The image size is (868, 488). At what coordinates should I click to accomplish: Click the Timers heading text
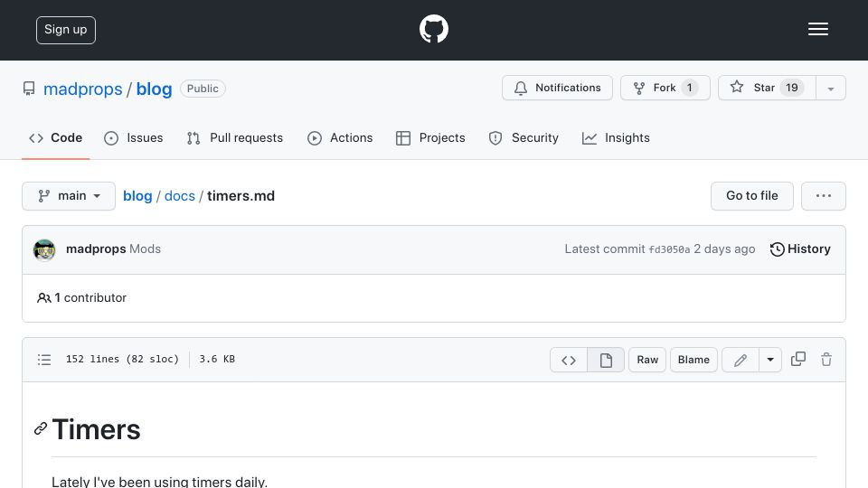click(97, 429)
